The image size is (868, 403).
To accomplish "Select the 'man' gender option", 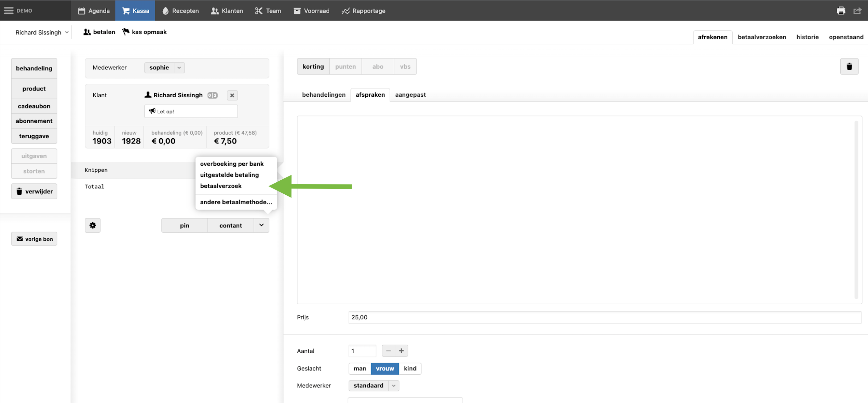I will (360, 369).
